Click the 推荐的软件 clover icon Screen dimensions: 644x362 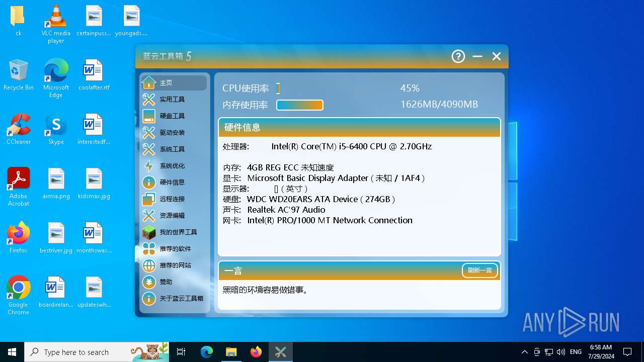[149, 249]
